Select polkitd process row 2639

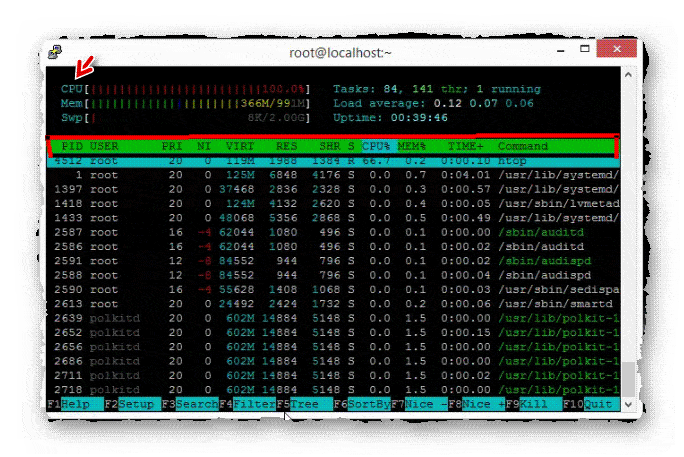tap(333, 318)
